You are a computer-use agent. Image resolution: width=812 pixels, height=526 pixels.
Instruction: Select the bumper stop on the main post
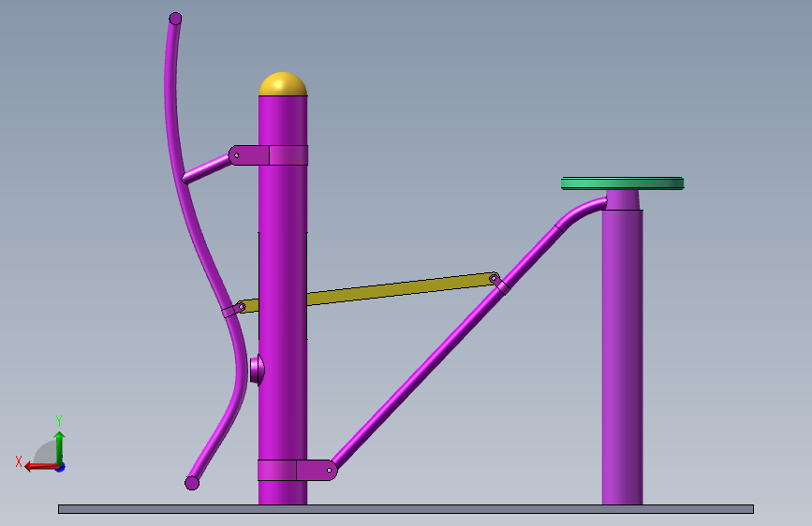coord(257,370)
